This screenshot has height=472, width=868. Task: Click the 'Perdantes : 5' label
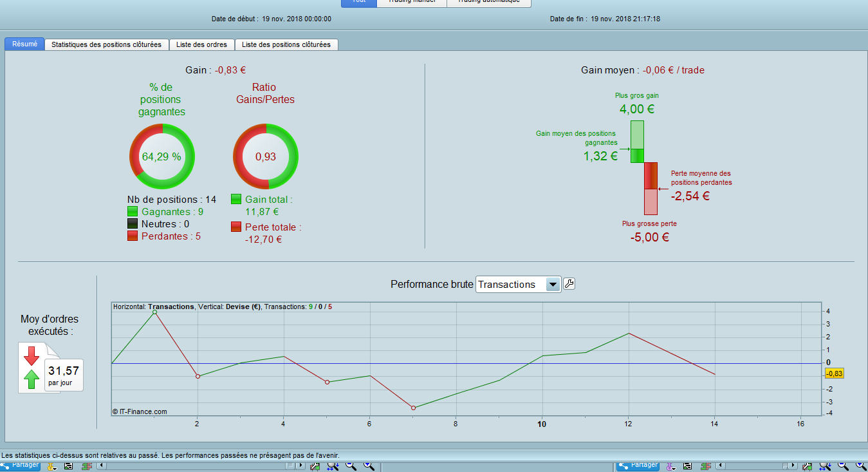point(171,236)
